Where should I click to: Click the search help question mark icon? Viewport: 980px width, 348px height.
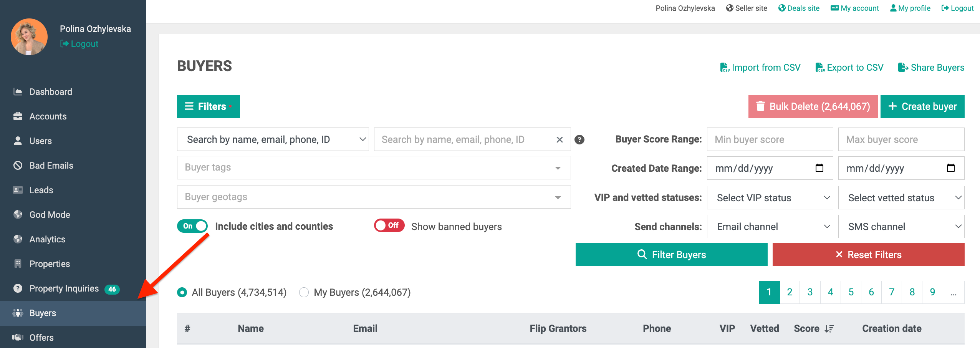(579, 139)
